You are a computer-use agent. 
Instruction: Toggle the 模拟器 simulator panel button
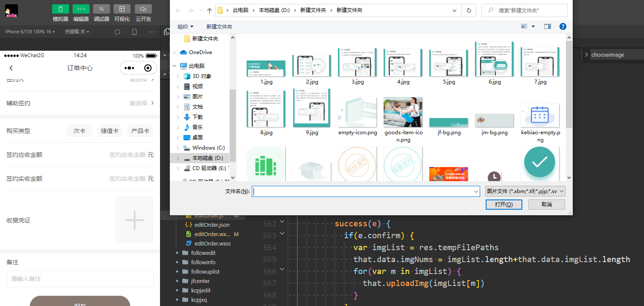[x=60, y=9]
